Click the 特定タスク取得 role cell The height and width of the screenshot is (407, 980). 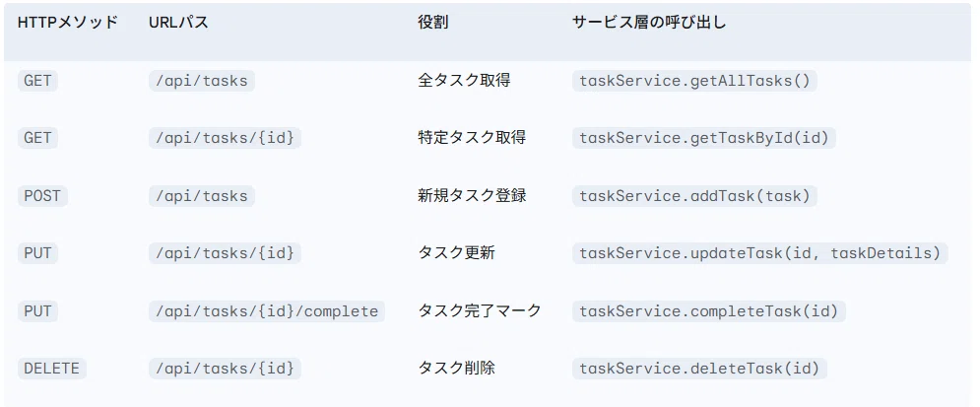coord(471,138)
